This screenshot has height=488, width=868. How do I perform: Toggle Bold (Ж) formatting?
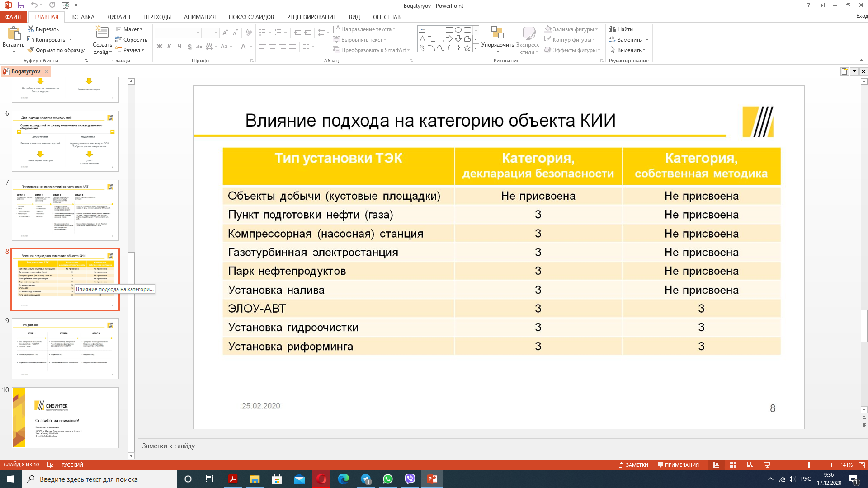coord(159,47)
